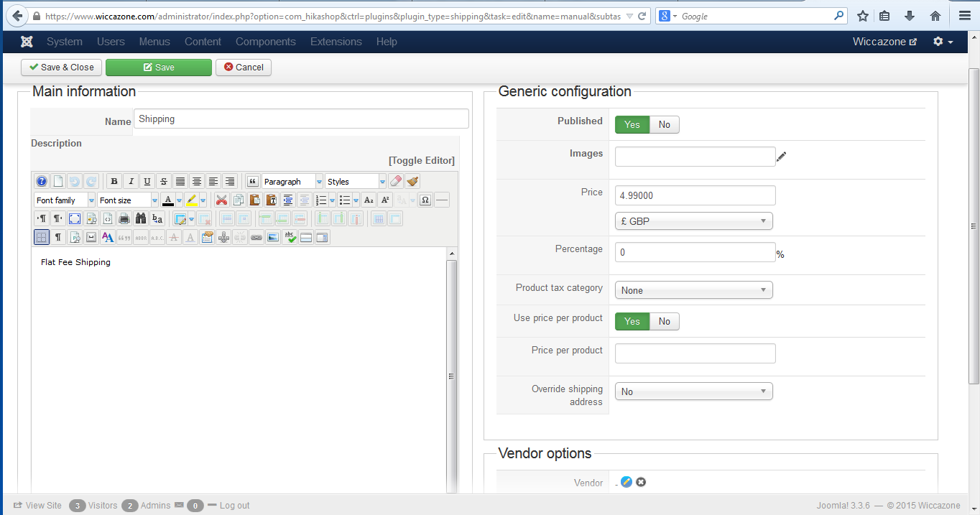The height and width of the screenshot is (515, 980).
Task: Toggle the Visual Aid guidelines icon
Action: click(42, 237)
